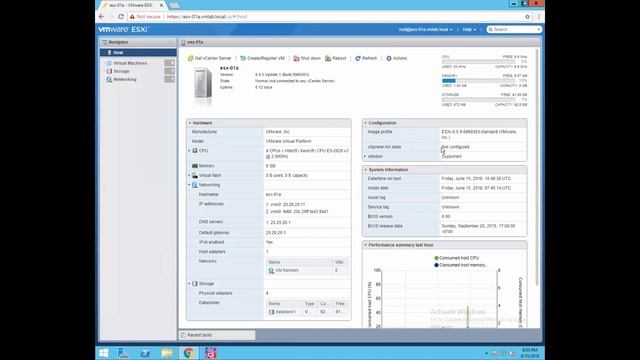
Task: Collapse the Hardware panel
Action: (x=189, y=123)
